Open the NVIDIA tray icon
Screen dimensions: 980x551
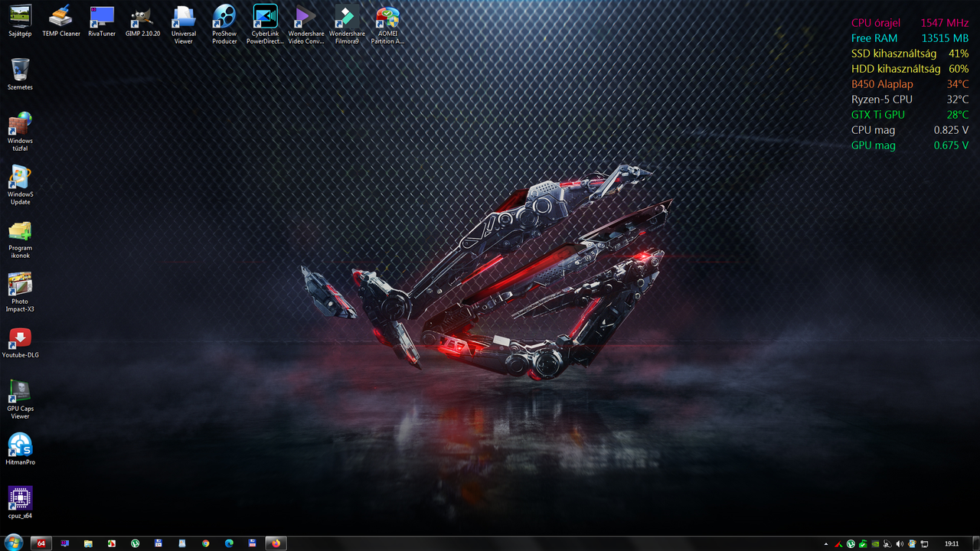[875, 544]
